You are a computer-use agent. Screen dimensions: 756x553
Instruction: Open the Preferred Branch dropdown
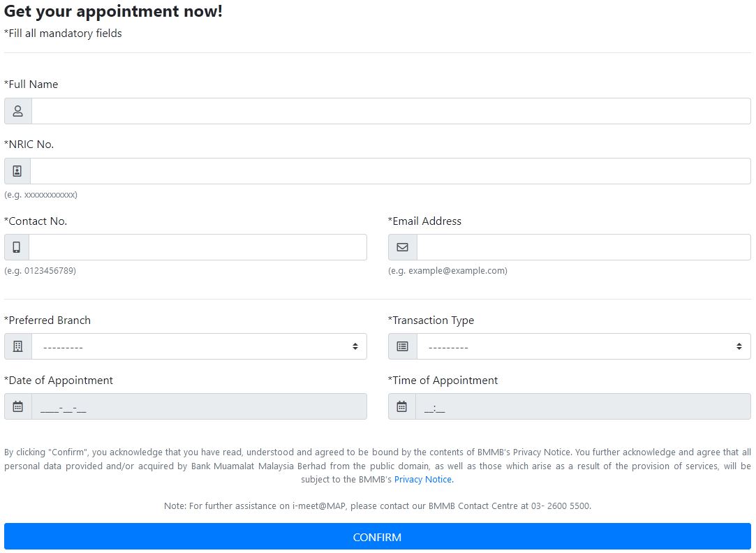click(x=199, y=346)
